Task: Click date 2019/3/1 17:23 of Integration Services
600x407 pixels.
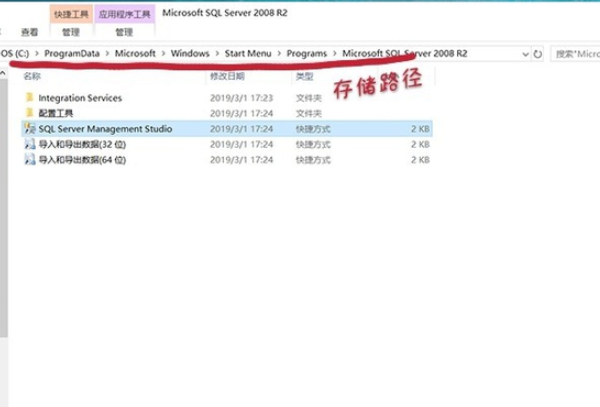Action: tap(241, 98)
